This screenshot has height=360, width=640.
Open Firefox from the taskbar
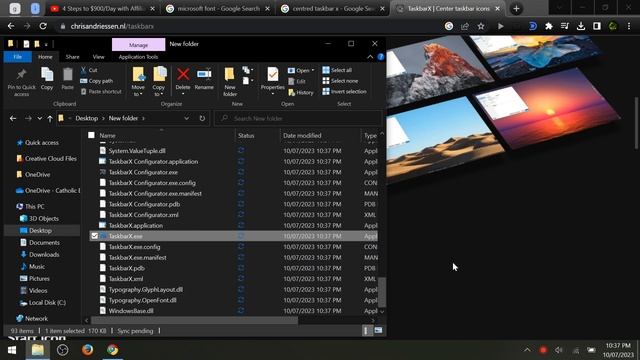click(87, 350)
